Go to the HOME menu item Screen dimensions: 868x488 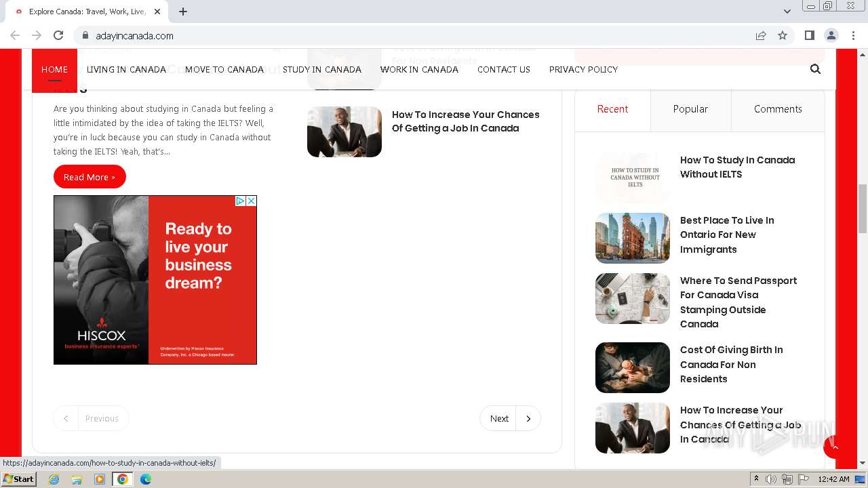[54, 69]
